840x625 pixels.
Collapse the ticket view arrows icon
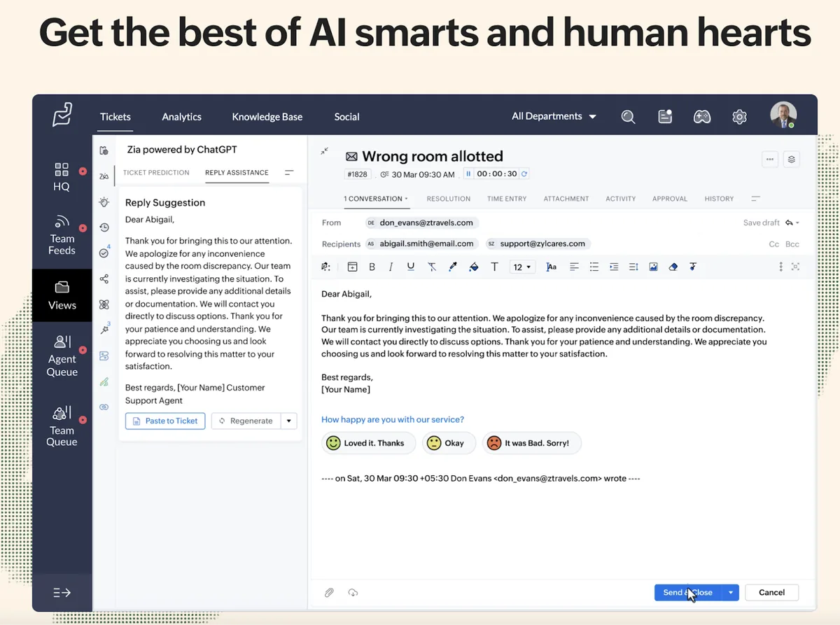pos(324,151)
